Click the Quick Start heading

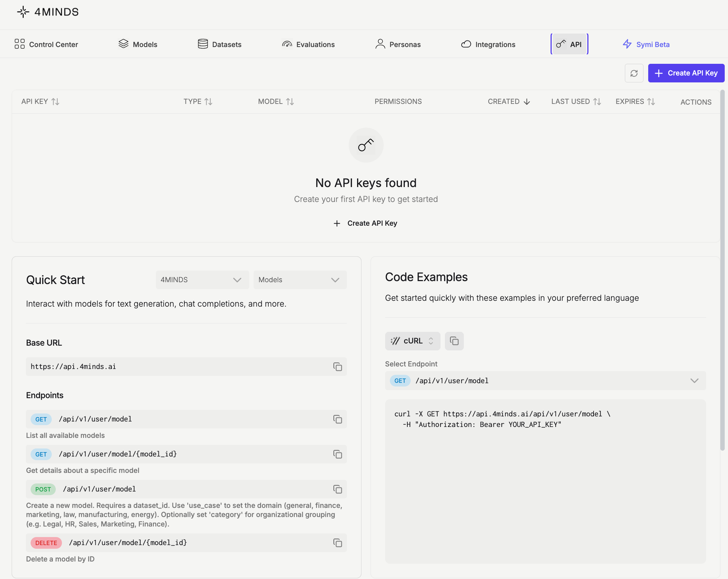55,280
